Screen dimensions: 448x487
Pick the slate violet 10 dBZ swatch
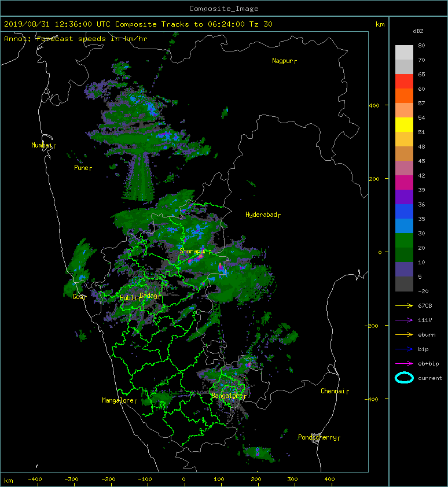[x=404, y=270]
